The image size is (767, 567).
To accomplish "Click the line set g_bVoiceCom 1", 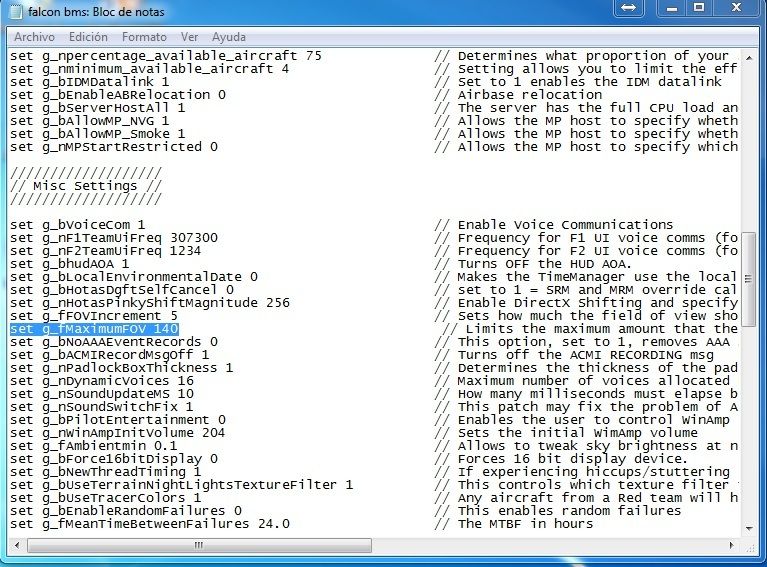I will (77, 225).
